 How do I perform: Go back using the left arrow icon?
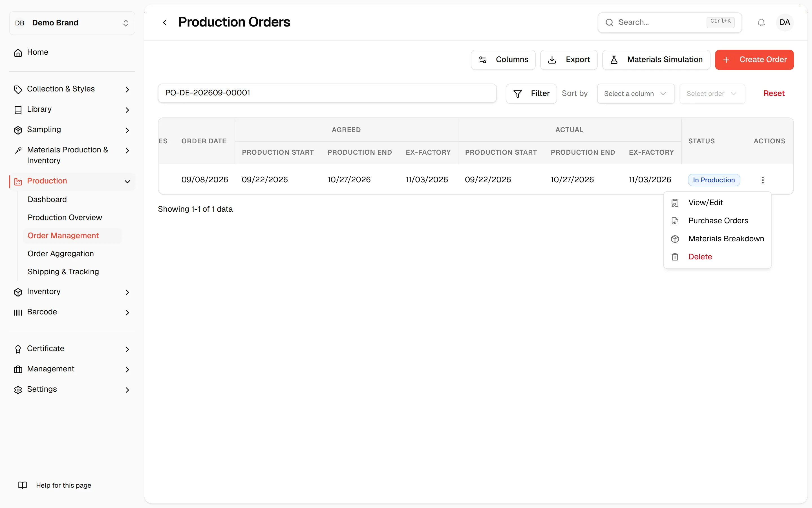[165, 23]
